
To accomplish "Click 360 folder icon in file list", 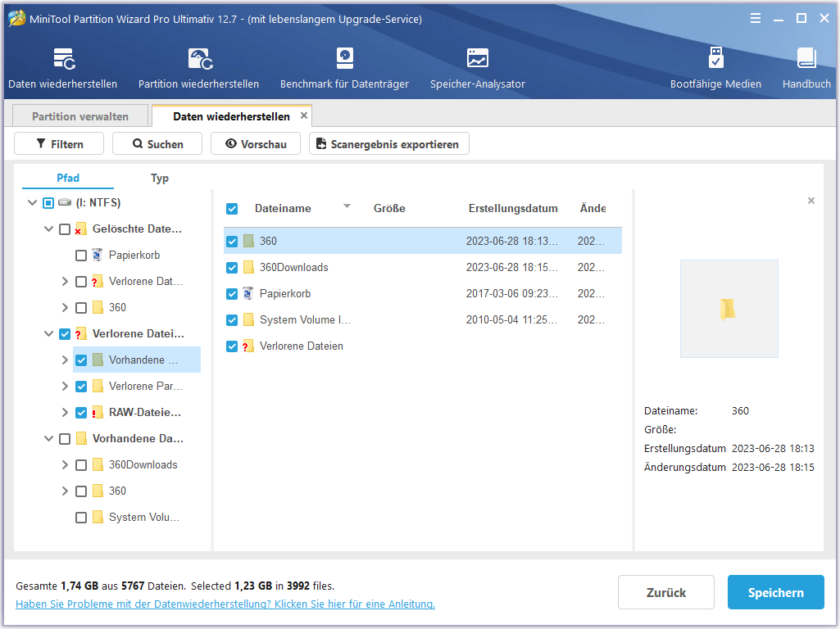I will [x=248, y=241].
